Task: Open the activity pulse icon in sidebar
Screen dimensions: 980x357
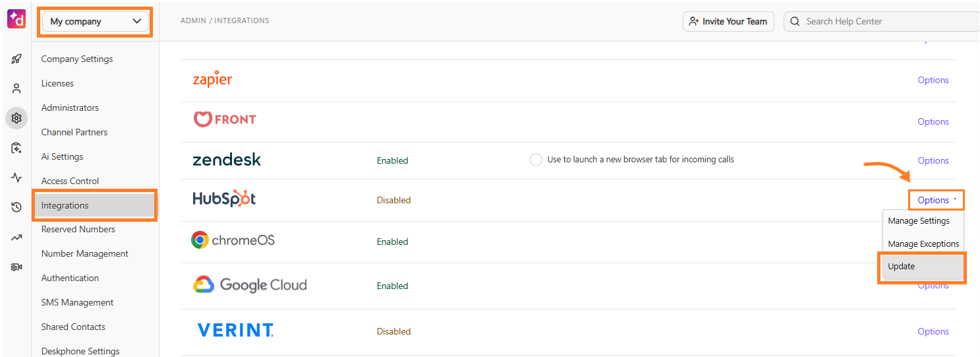Action: pyautogui.click(x=16, y=178)
